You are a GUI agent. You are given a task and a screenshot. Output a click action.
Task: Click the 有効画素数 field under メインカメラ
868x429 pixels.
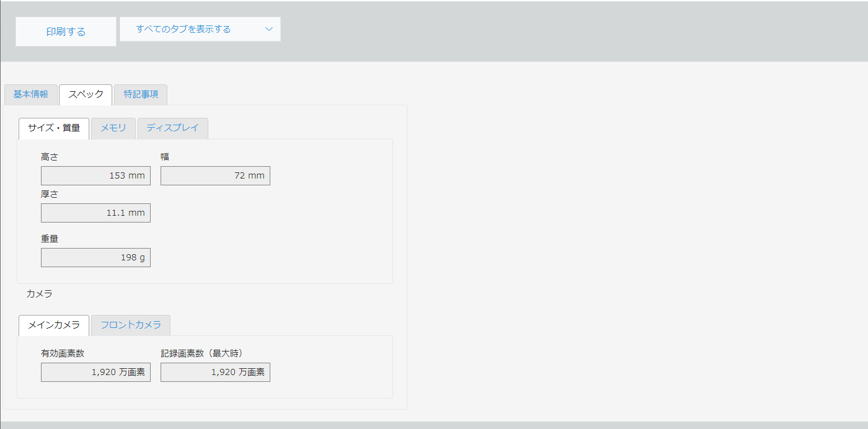(95, 372)
